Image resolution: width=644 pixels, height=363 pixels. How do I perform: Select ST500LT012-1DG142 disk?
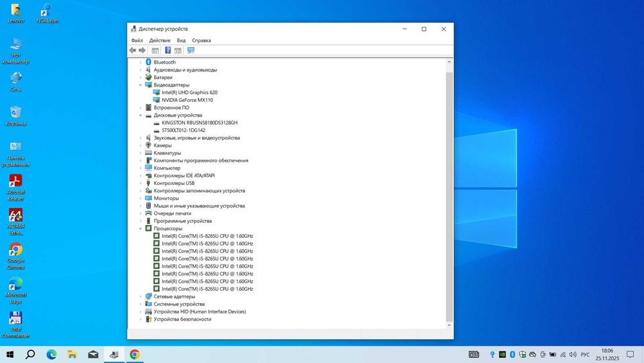tap(183, 130)
